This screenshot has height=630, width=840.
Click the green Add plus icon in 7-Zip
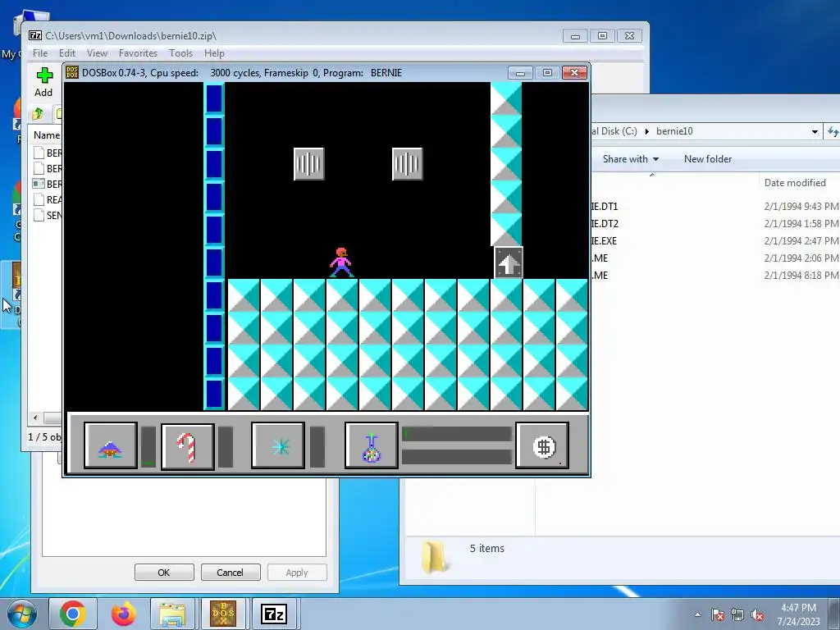pyautogui.click(x=44, y=75)
